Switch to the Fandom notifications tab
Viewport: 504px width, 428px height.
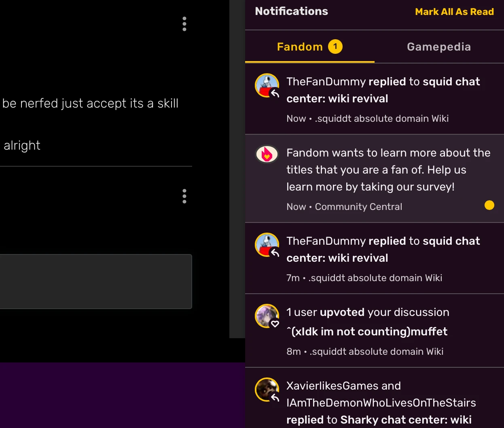point(300,47)
